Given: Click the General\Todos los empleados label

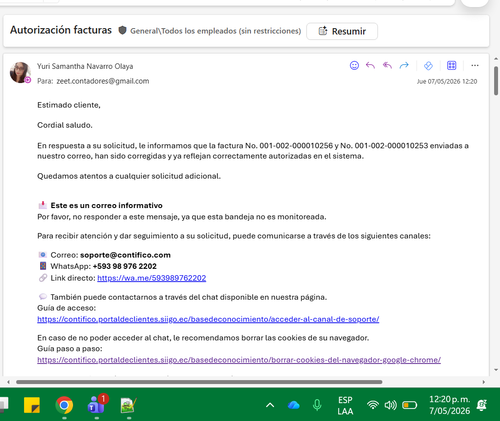Looking at the screenshot, I should [x=215, y=31].
